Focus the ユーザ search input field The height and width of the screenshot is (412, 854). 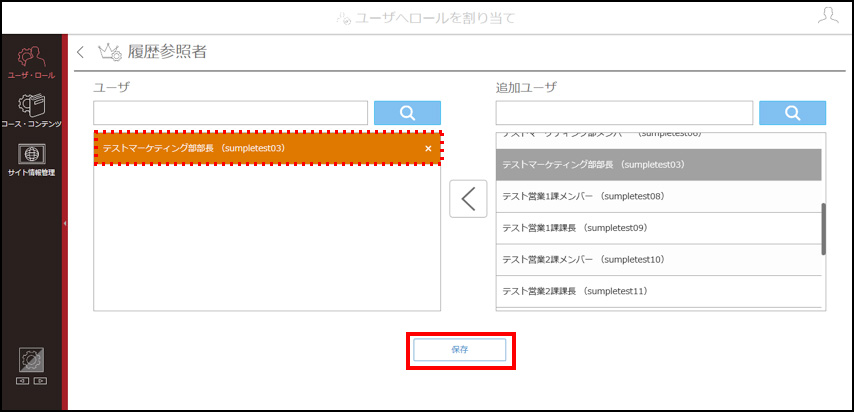pos(230,113)
